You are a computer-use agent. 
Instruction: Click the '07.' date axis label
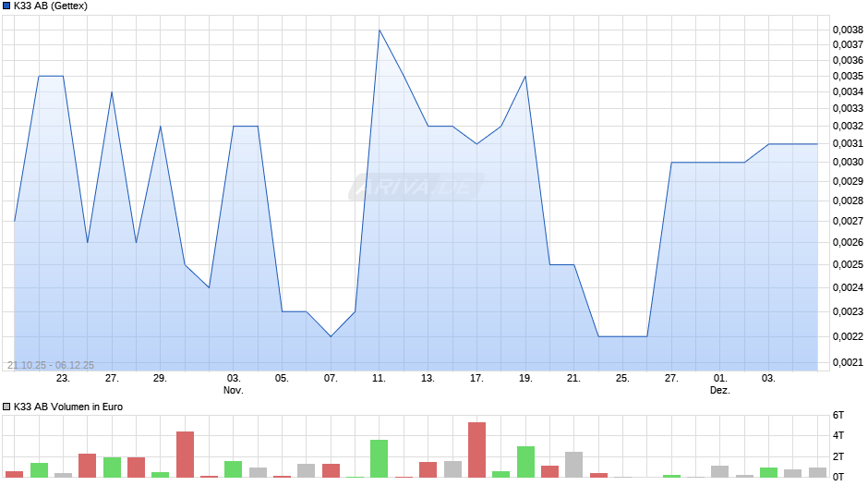pyautogui.click(x=331, y=379)
